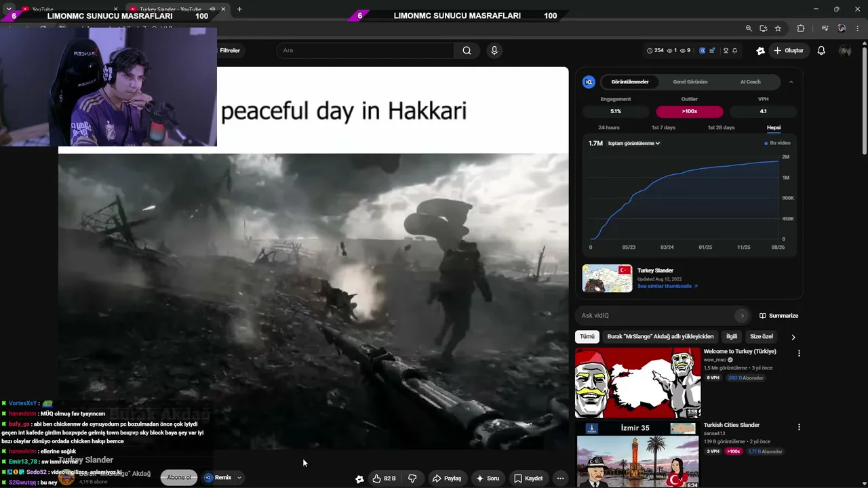Open options for Turkish Cities Slander video
This screenshot has height=488, width=868.
(x=799, y=427)
